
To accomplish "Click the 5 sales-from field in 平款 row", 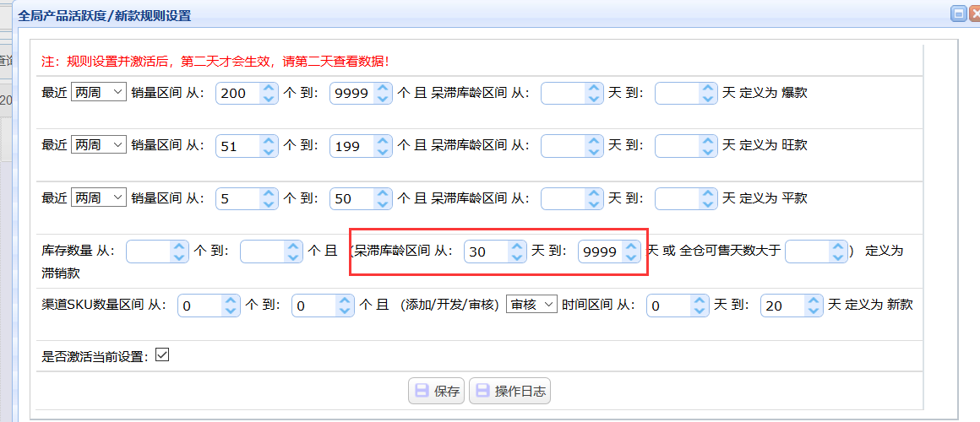I will pos(238,199).
